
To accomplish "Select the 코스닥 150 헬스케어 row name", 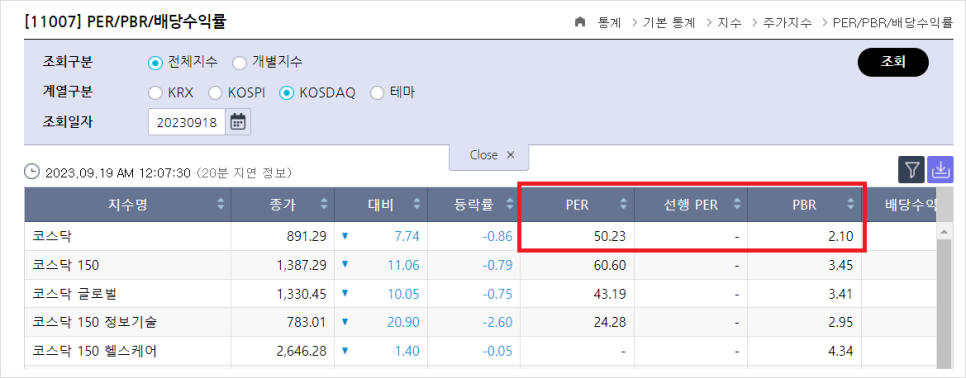I will (94, 351).
